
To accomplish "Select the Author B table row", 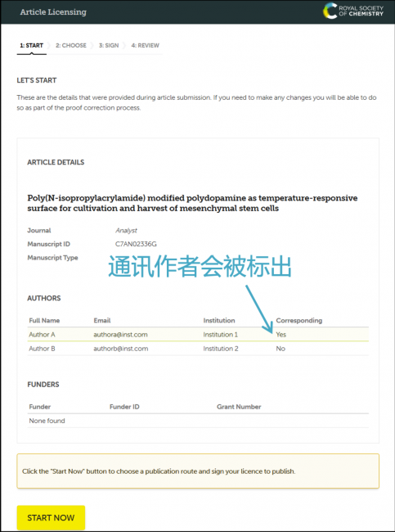I will [x=198, y=349].
